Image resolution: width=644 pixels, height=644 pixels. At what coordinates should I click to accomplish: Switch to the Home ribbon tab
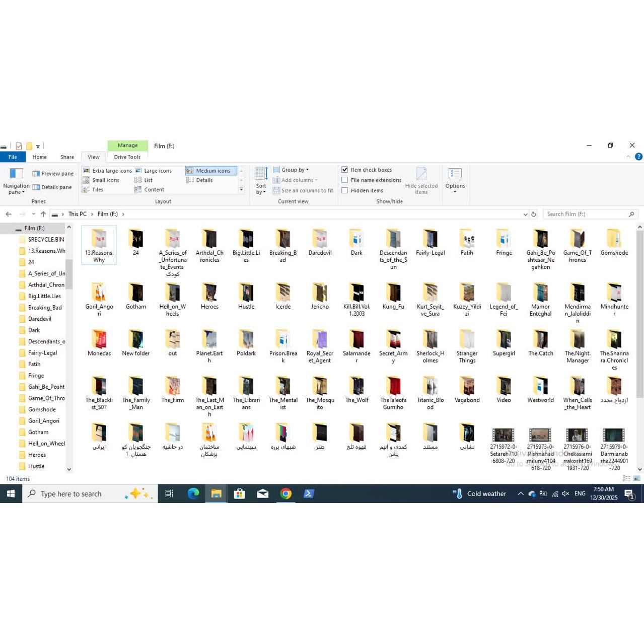point(39,157)
